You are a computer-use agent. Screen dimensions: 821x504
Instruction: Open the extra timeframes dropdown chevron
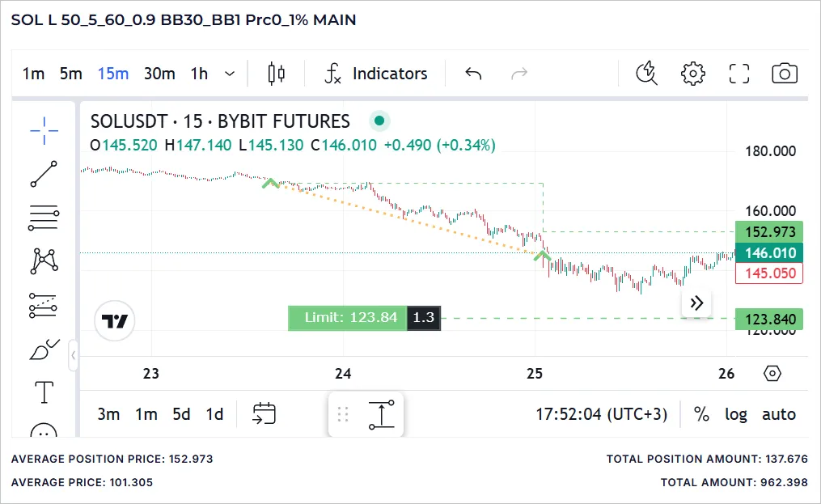coord(229,74)
